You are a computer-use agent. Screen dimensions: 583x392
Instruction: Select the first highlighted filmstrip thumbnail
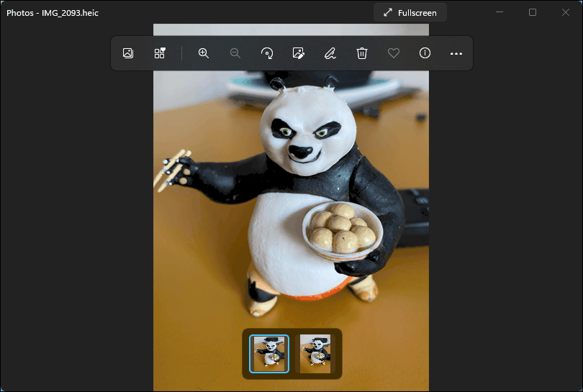(x=269, y=354)
